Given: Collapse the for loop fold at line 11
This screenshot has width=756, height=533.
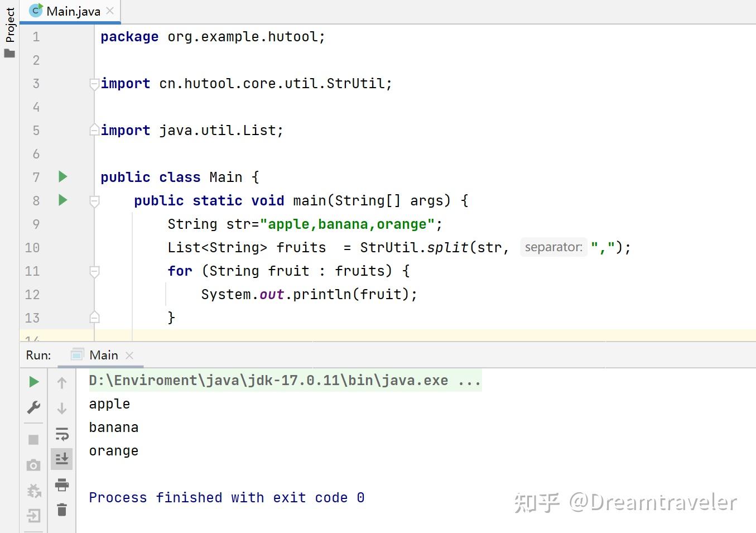Looking at the screenshot, I should [x=94, y=271].
